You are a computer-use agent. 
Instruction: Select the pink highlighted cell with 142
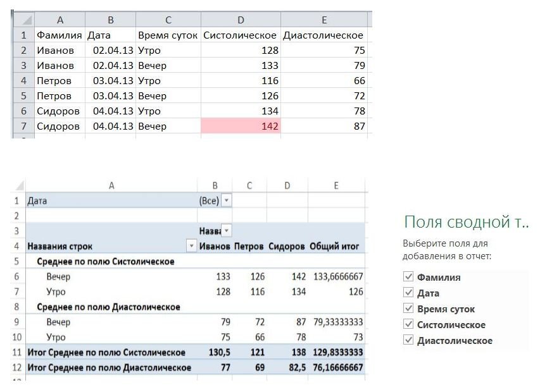coord(240,126)
